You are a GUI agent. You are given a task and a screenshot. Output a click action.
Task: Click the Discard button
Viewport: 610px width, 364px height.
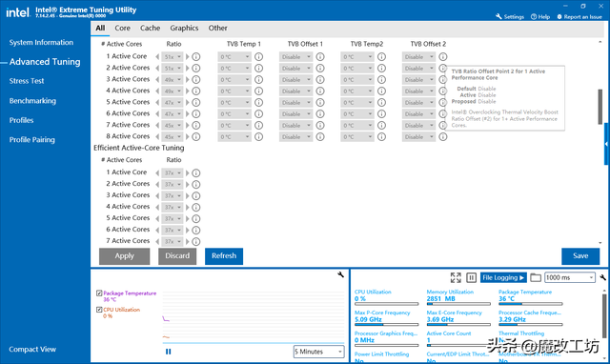177,256
